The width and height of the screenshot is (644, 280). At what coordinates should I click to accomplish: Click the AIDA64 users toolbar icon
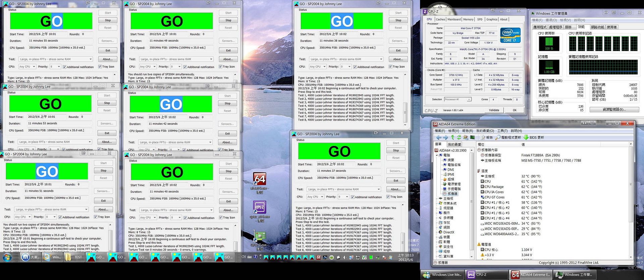466,137
